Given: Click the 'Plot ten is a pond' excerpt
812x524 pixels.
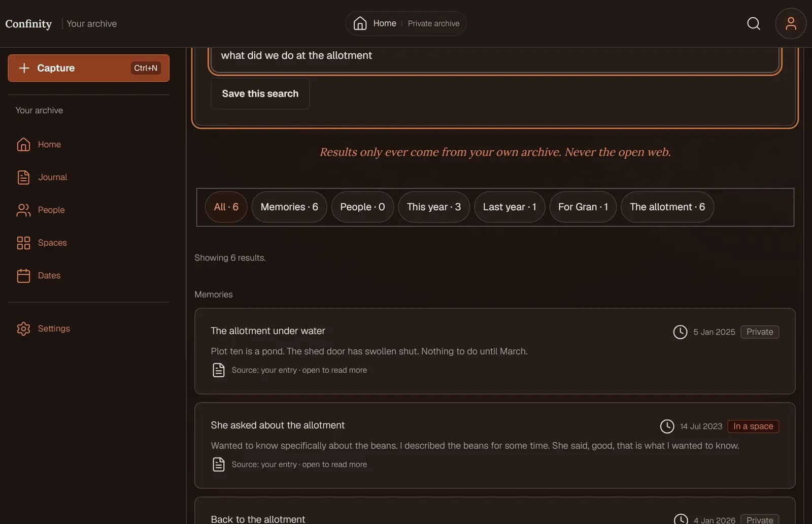Looking at the screenshot, I should [x=369, y=351].
